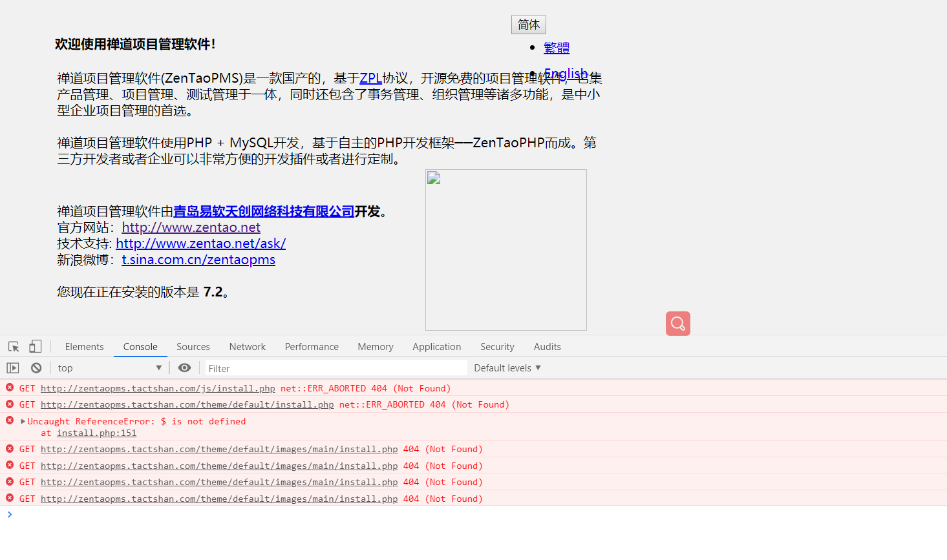Visit the http://www.zentao.net official site link
This screenshot has height=560, width=947.
click(191, 227)
